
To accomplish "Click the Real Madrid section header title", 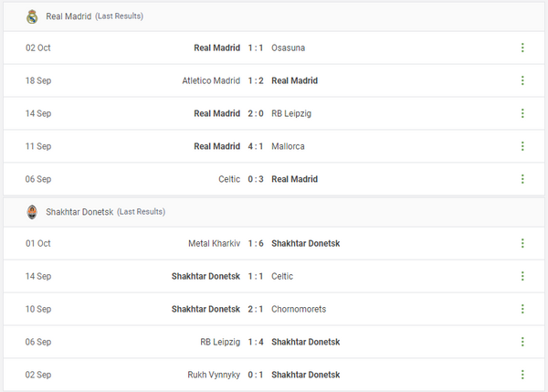I will pos(68,16).
